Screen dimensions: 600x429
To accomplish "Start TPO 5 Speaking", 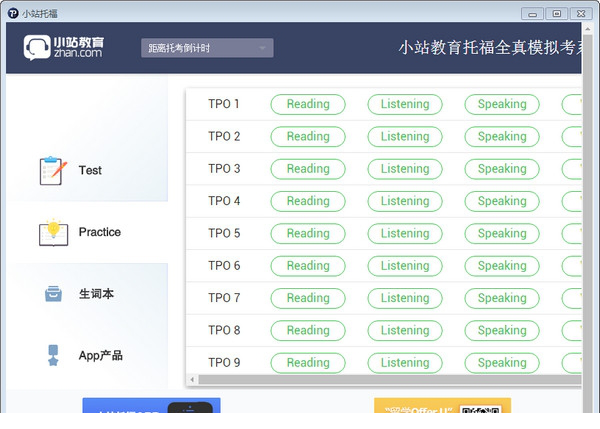I will (502, 233).
